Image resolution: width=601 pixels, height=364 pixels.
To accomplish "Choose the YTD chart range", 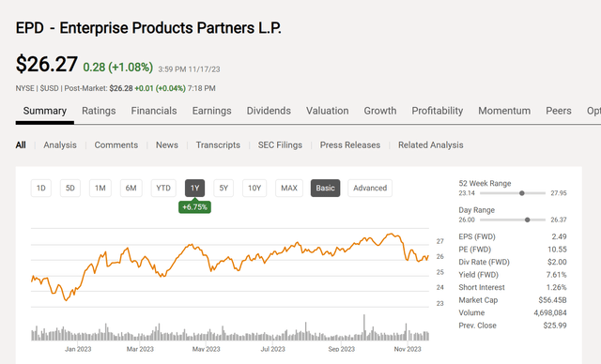I will pyautogui.click(x=163, y=188).
